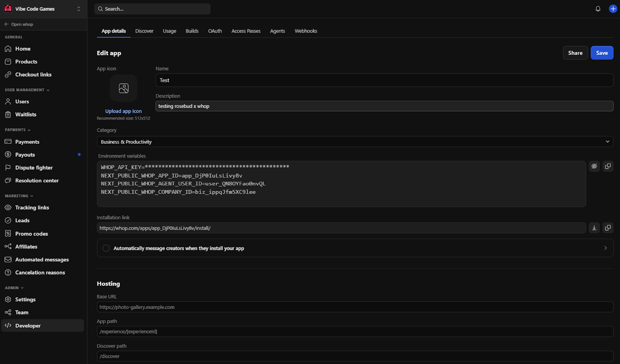The image size is (620, 364).
Task: Click the Save button
Action: point(602,53)
